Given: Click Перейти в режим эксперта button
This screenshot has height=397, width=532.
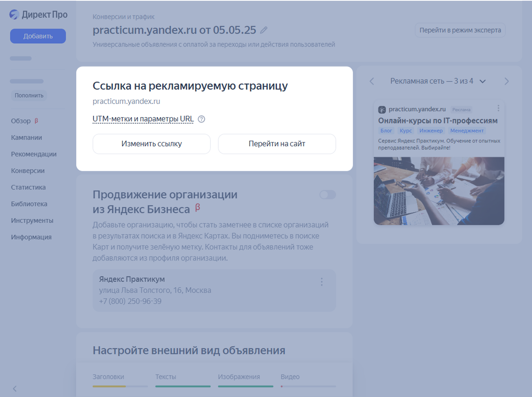Looking at the screenshot, I should coord(460,30).
